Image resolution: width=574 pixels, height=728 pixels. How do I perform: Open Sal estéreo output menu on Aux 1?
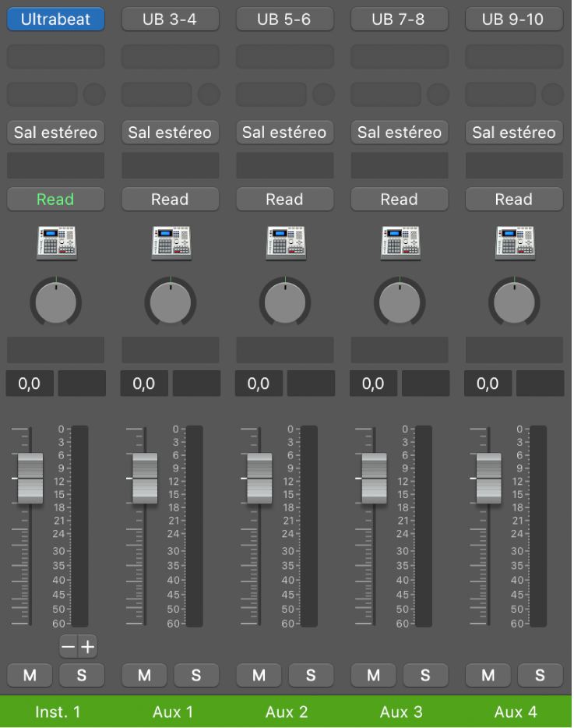(x=171, y=133)
